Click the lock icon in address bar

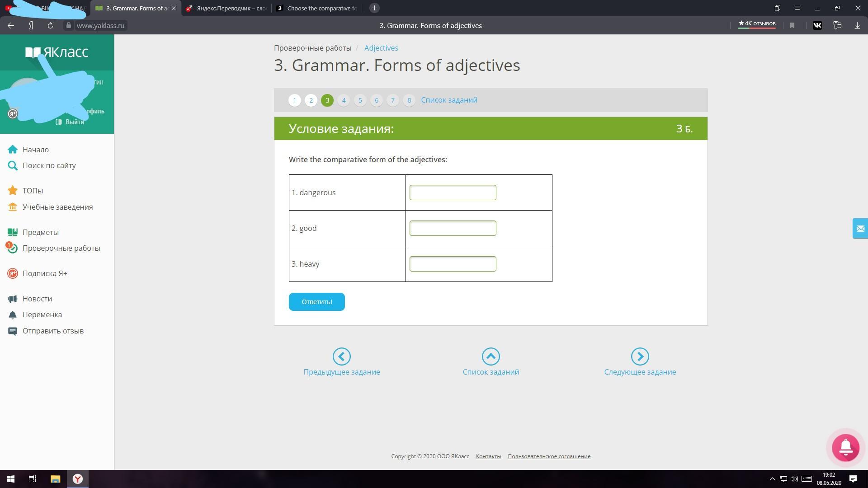(x=68, y=26)
